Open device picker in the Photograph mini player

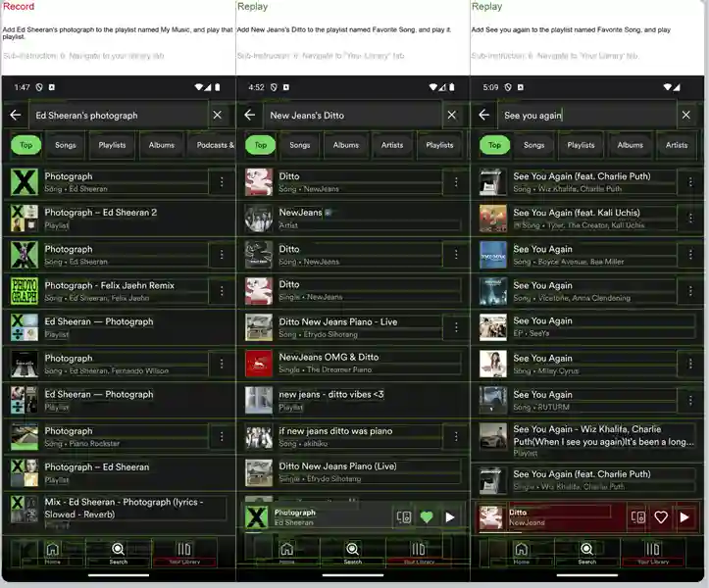tap(403, 517)
